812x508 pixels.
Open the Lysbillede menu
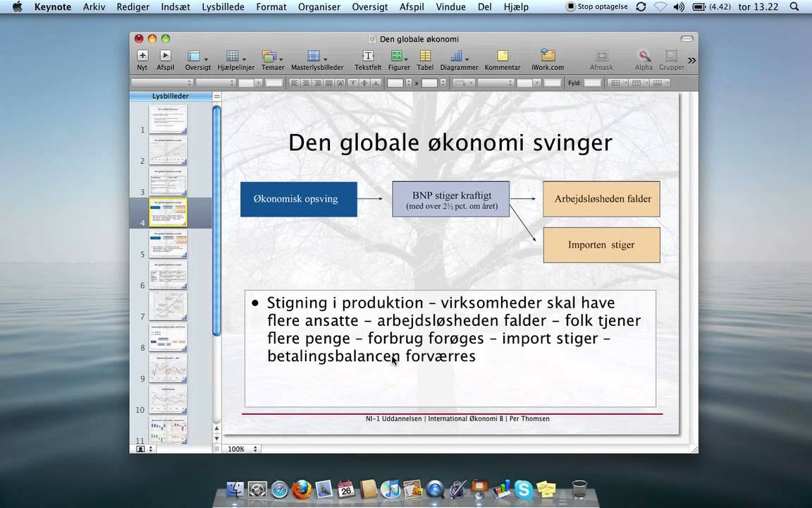223,7
